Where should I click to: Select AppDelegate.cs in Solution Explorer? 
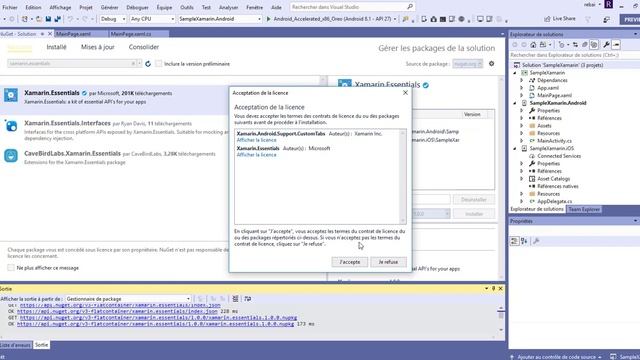point(554,201)
